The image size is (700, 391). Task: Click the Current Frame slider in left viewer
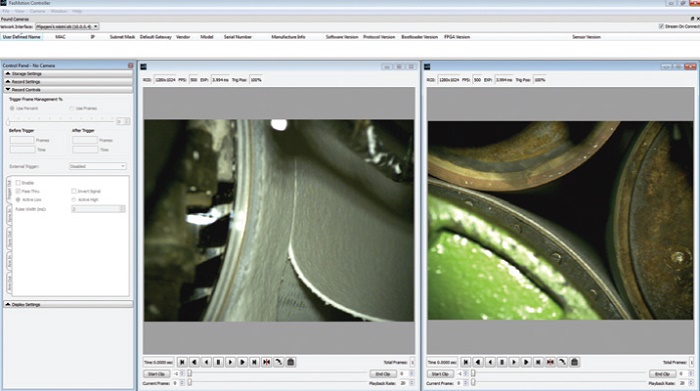point(277,383)
